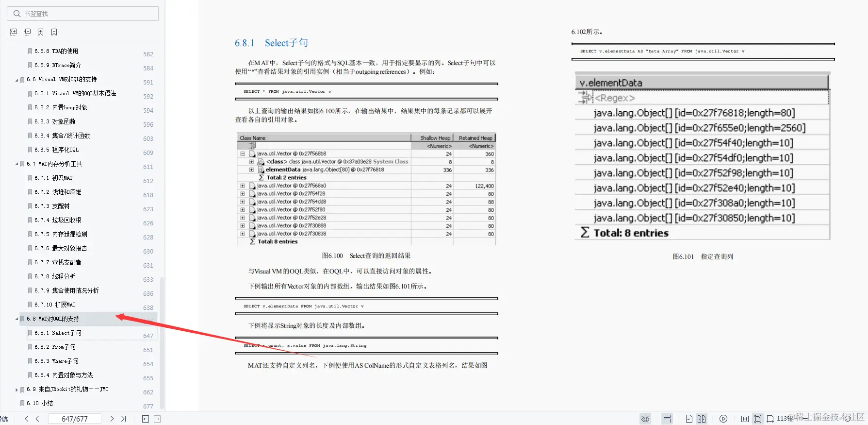This screenshot has height=425, width=868.
Task: Set zoom to actual size 1:1
Action: 745,419
